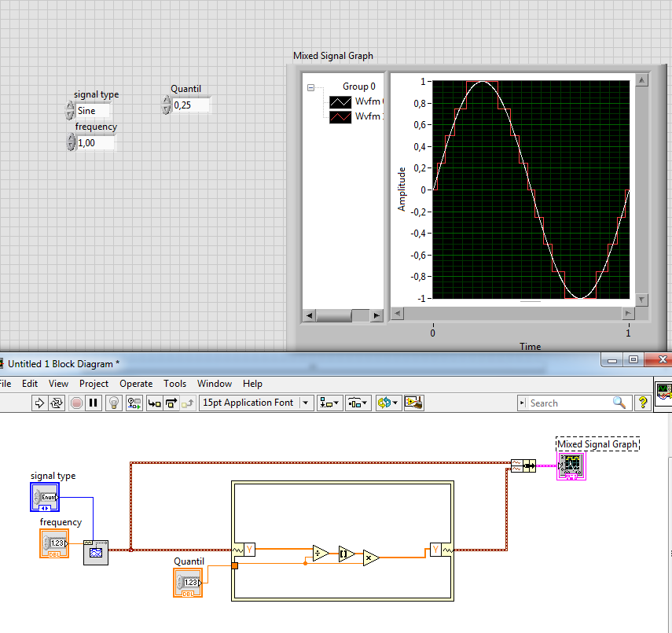
Task: Click into the Search field
Action: 568,403
